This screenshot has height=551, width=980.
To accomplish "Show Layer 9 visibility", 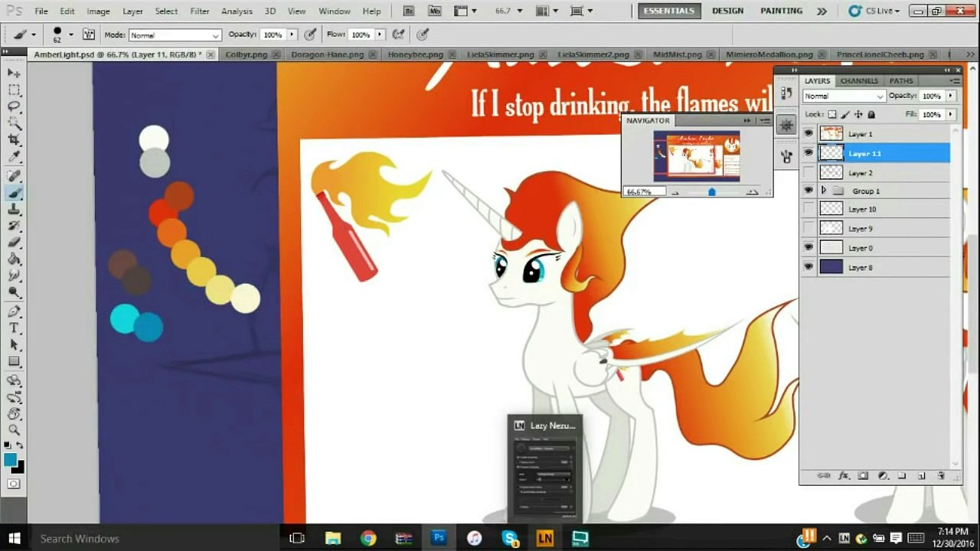I will pos(808,228).
